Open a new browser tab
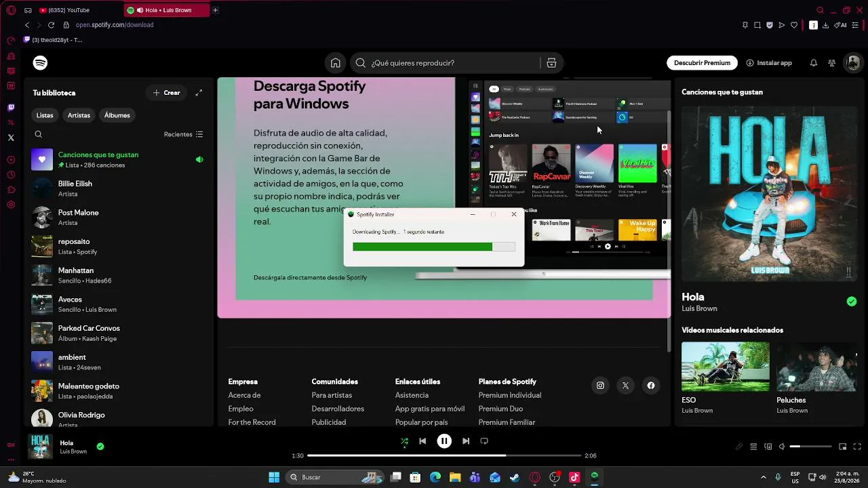 click(216, 10)
